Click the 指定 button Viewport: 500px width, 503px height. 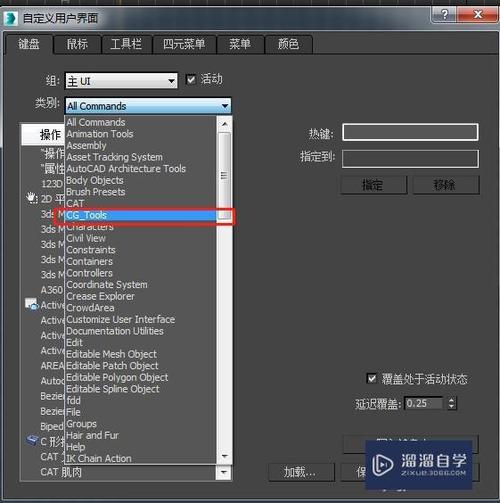[x=373, y=185]
